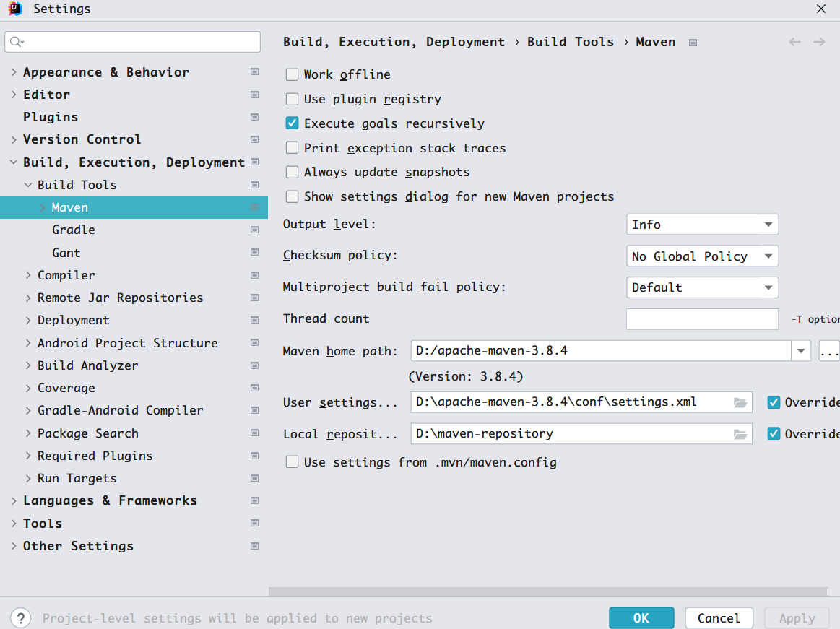Click project-level icon on Run Targets row
840x629 pixels.
(x=254, y=478)
